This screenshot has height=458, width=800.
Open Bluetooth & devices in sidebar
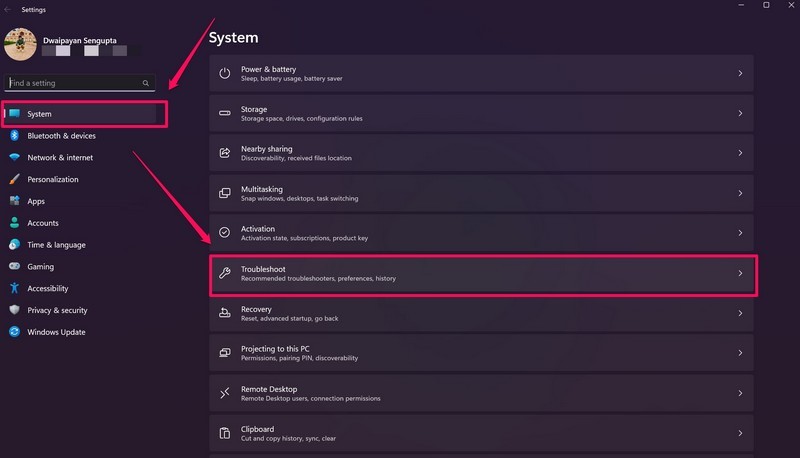(61, 136)
